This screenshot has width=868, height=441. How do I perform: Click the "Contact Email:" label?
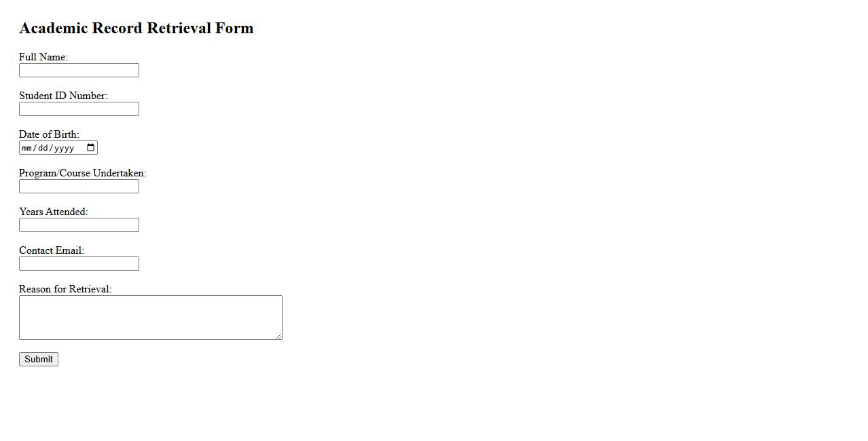click(x=52, y=250)
